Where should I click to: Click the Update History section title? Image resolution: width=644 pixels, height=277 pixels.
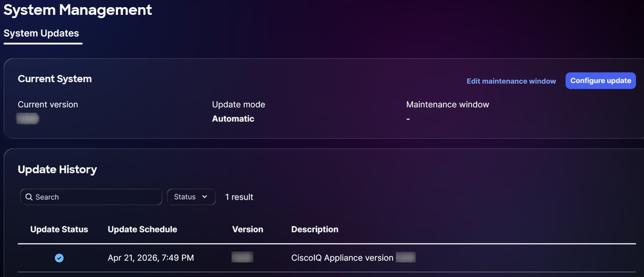click(x=57, y=169)
